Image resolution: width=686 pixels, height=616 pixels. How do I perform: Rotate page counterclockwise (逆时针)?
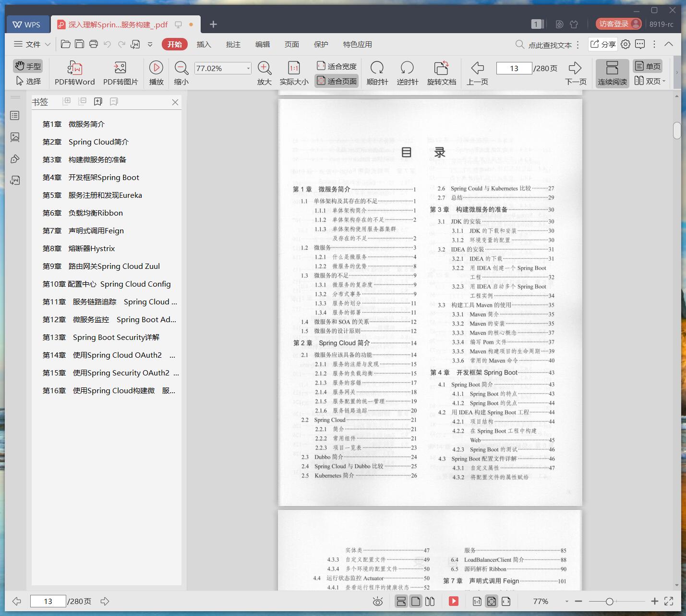tap(408, 73)
